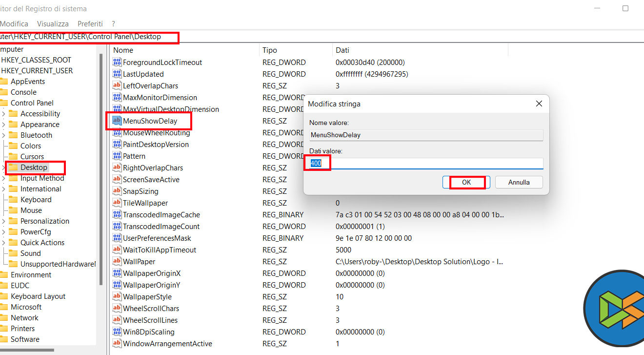Click the WallPaper string value icon
The height and width of the screenshot is (355, 644).
117,262
